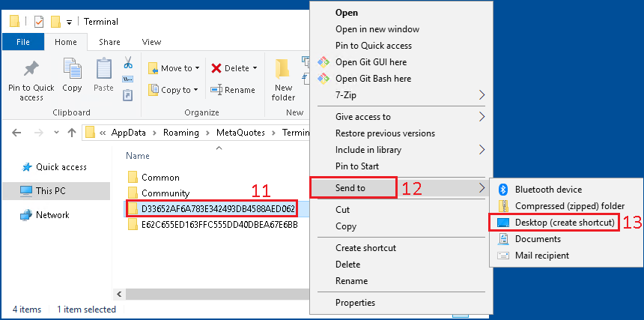Select the Community folder in the file list
Screen dimensions: 644x320
click(x=165, y=193)
